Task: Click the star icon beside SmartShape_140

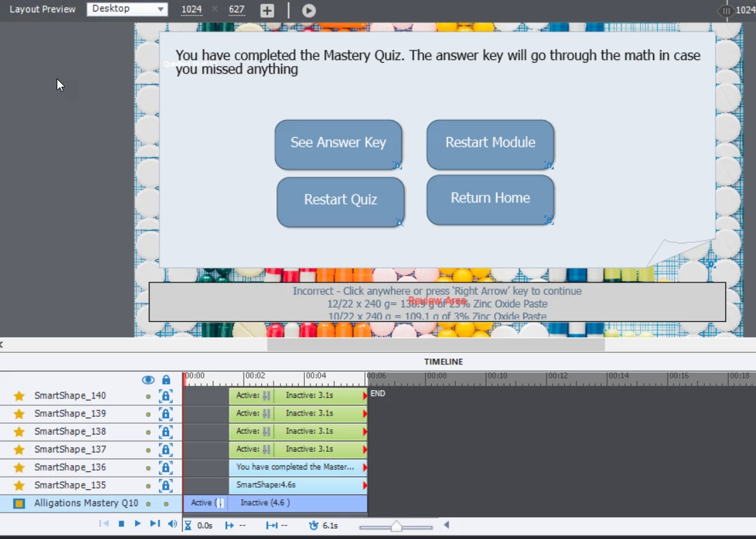Action: [19, 396]
